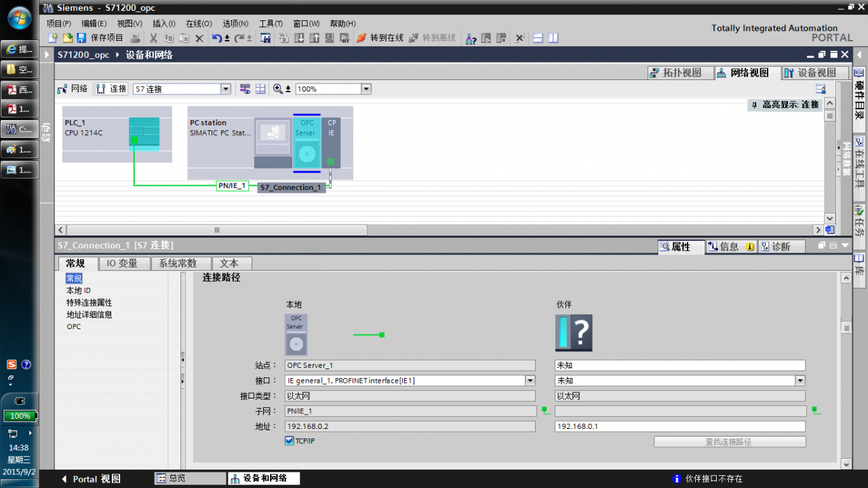Open the 帮助(H) menu

click(342, 23)
